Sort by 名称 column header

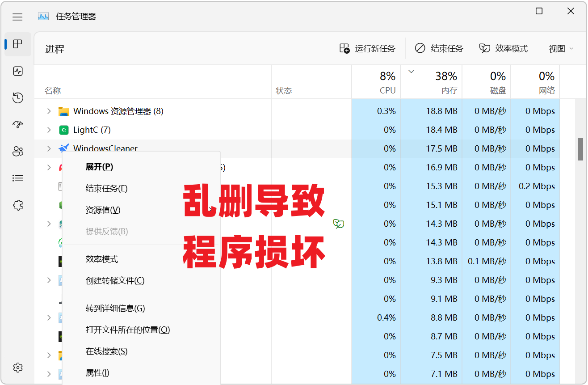point(152,82)
